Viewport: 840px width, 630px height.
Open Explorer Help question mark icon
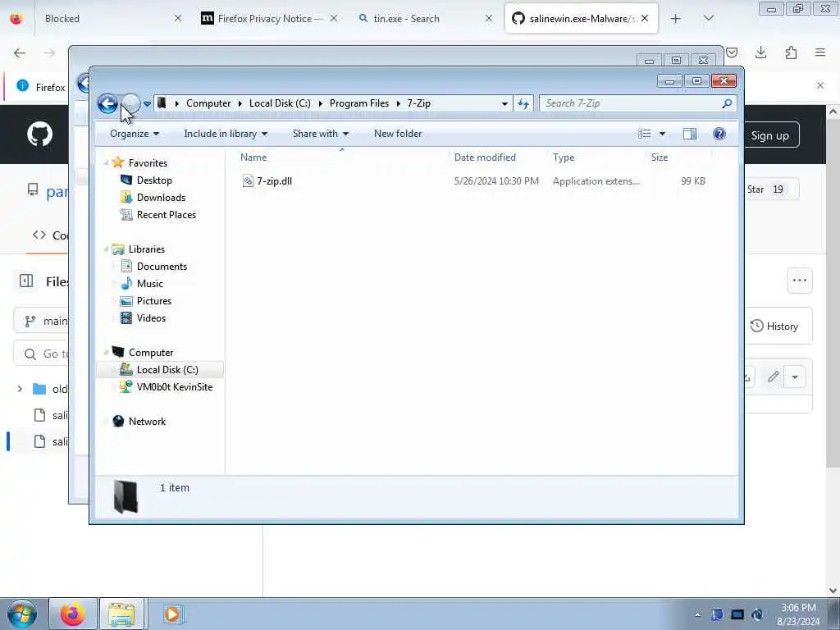coord(719,134)
